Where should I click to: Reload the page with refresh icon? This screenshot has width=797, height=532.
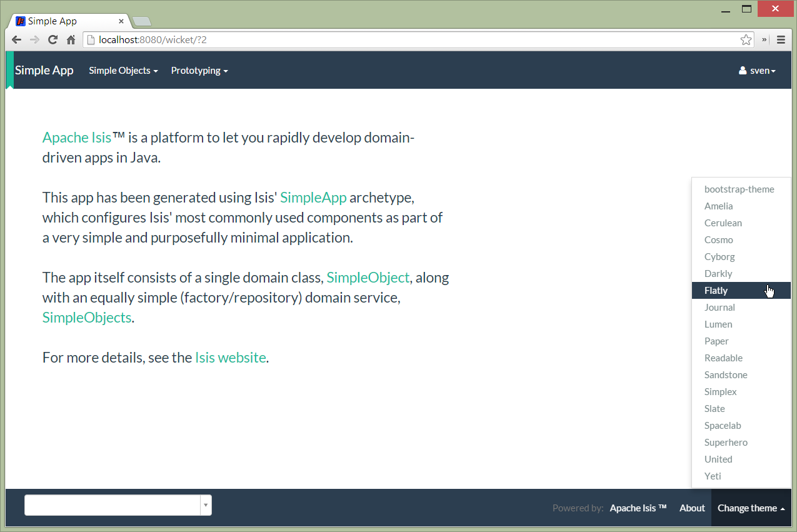[x=53, y=39]
